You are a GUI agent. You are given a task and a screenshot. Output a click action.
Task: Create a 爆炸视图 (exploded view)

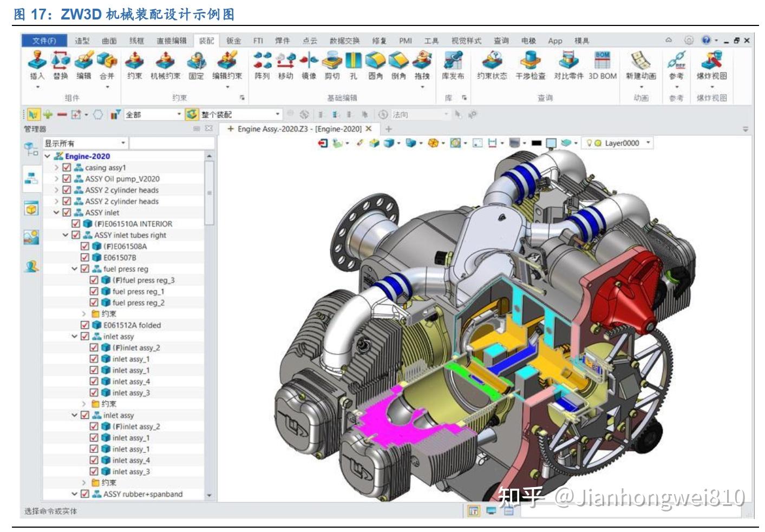[x=710, y=65]
